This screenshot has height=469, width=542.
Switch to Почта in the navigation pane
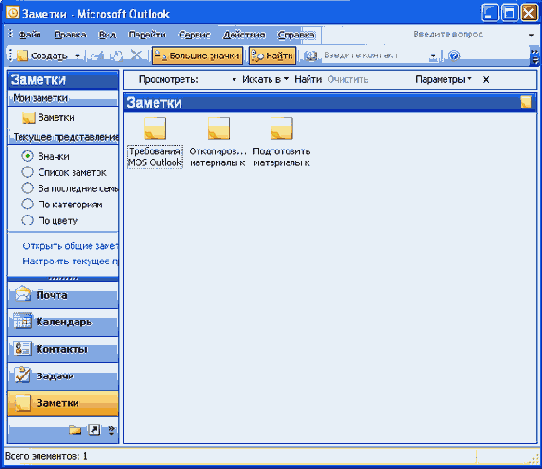pos(63,295)
